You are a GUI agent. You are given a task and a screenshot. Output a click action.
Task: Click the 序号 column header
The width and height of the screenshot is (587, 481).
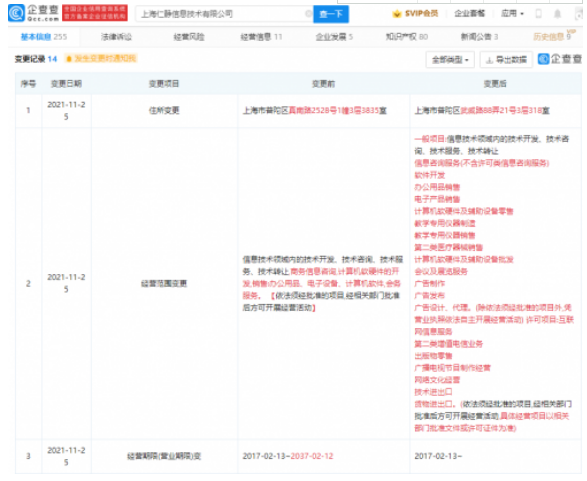coord(28,83)
